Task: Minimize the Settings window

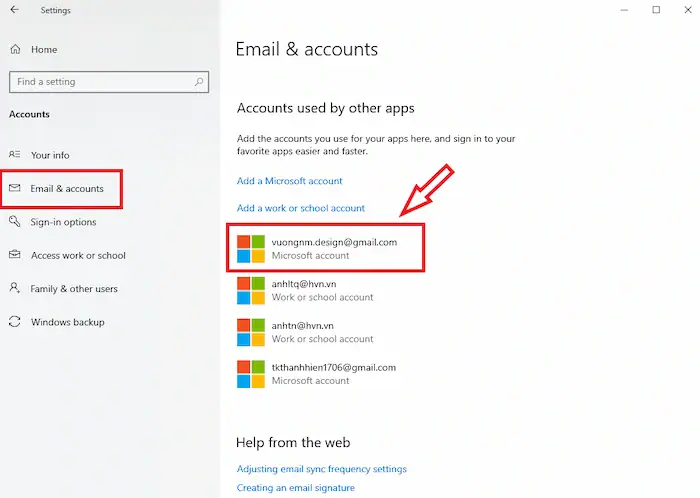Action: pos(624,10)
